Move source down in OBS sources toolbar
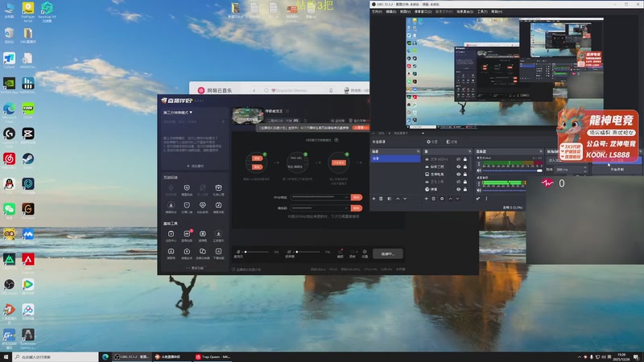 [457, 199]
